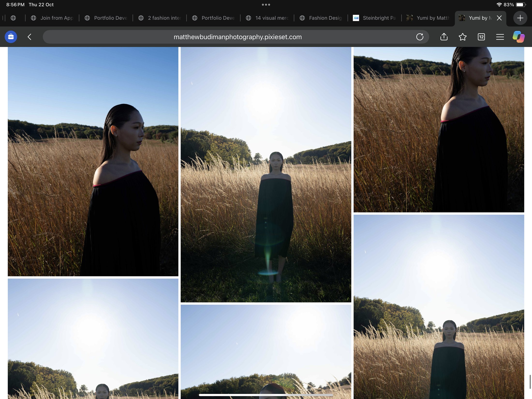Tap the clock showing 8:56 PM

15,5
